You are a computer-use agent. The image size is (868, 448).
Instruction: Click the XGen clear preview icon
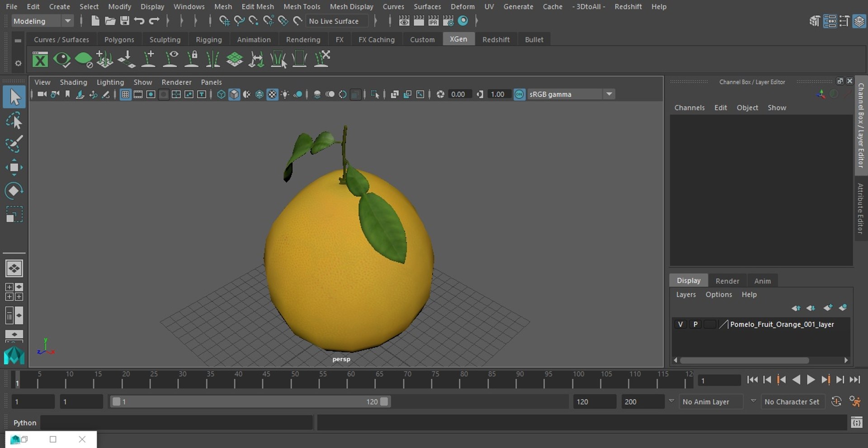[x=83, y=60]
